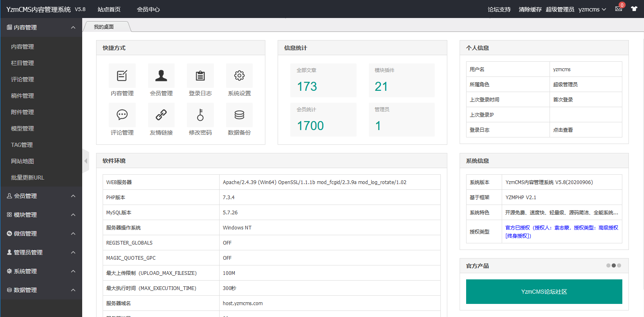Click the YzmCMS论坛社区 green banner

[x=544, y=292]
